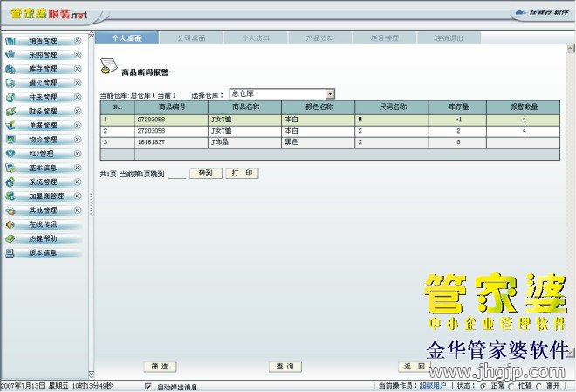Image resolution: width=576 pixels, height=392 pixels.
Task: Expand the 加盟商管理 menu chevron
Action: pos(78,196)
